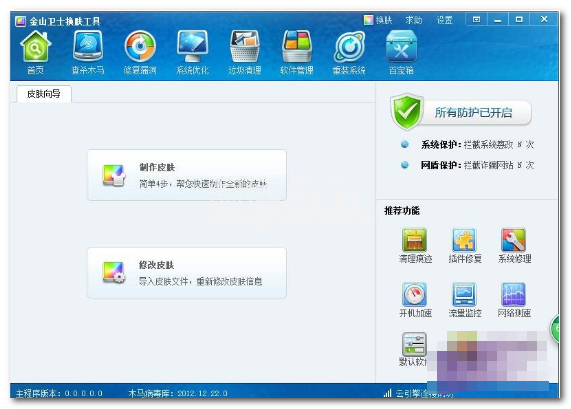Open 查杀木马 trojan scan

coord(87,53)
